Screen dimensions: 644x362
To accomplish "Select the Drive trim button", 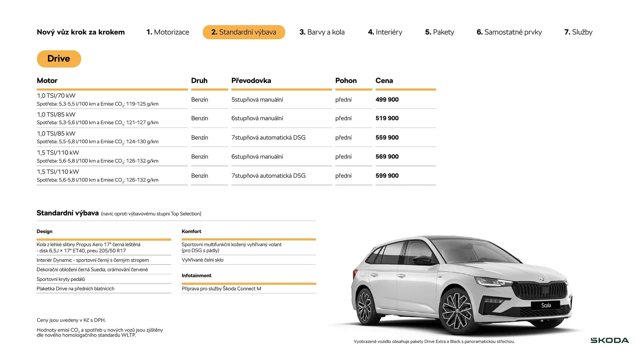I will coord(59,59).
